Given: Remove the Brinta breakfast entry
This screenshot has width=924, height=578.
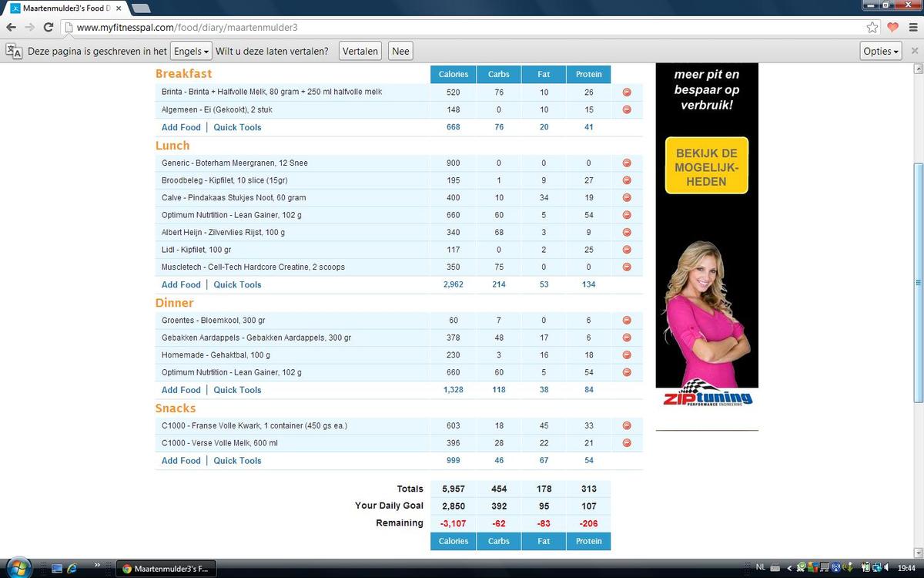Looking at the screenshot, I should tap(627, 92).
